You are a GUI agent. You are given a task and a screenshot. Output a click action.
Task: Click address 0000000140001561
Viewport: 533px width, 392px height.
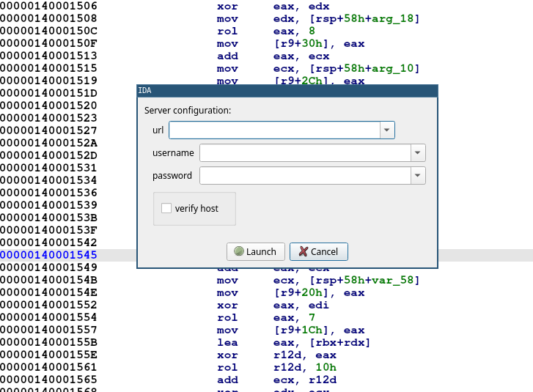(48, 367)
